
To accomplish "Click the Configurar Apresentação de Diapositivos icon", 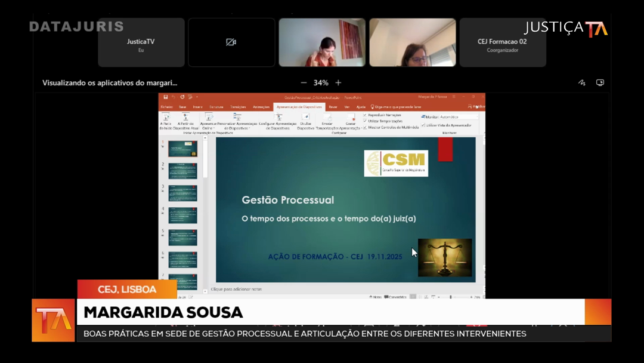I will (278, 118).
